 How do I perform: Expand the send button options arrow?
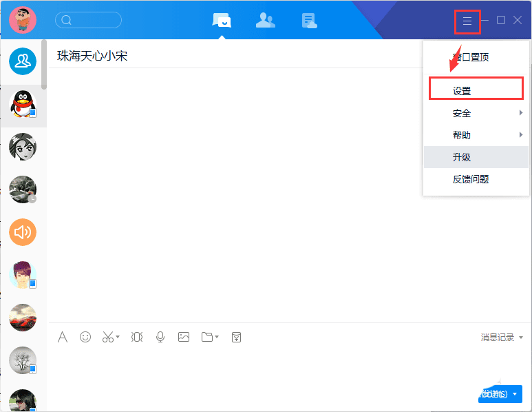coord(515,394)
